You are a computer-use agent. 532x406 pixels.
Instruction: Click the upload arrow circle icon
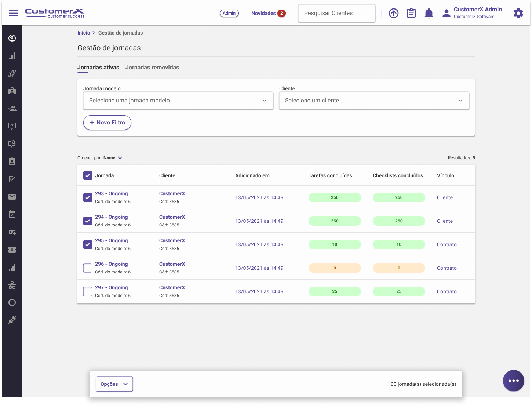click(x=393, y=14)
